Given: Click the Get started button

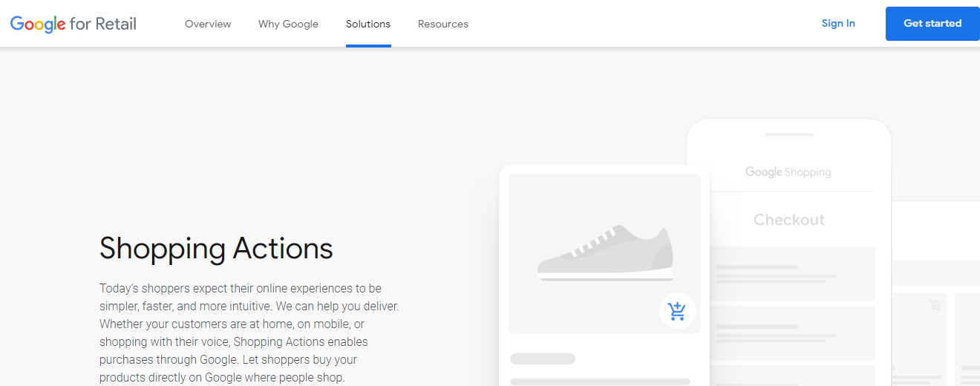Looking at the screenshot, I should click(932, 24).
